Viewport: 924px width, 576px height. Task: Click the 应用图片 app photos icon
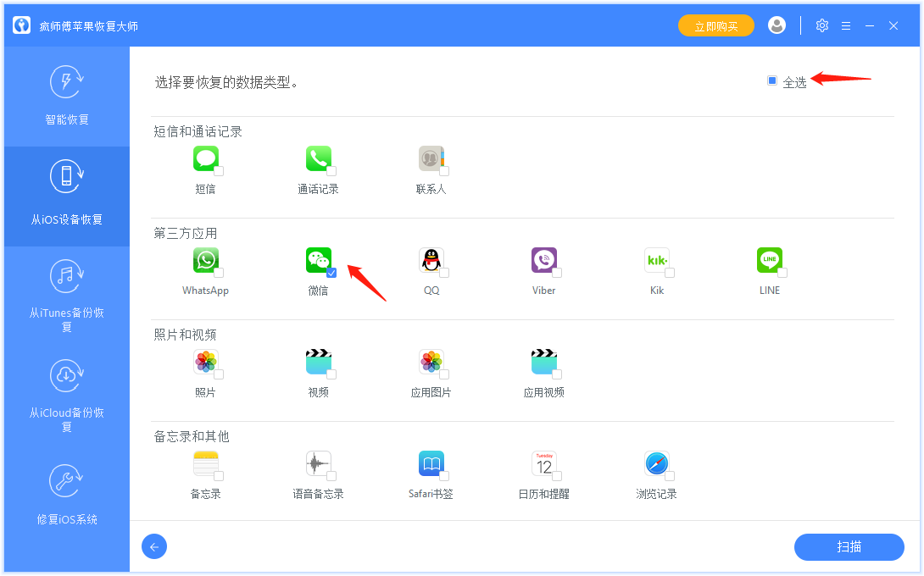pyautogui.click(x=431, y=362)
